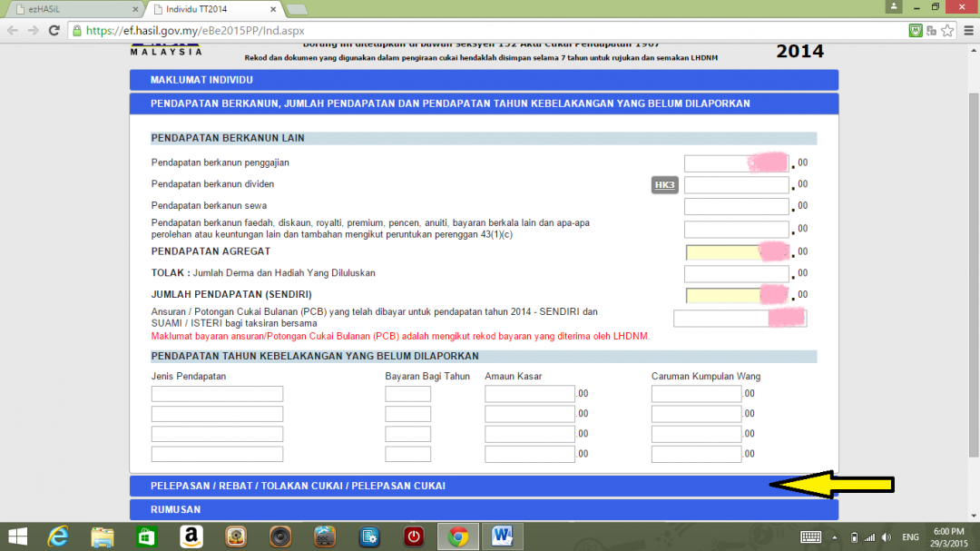Click the PENDAPATAN BERKANUN LAIN subheading
The width and height of the screenshot is (980, 551).
tap(228, 138)
